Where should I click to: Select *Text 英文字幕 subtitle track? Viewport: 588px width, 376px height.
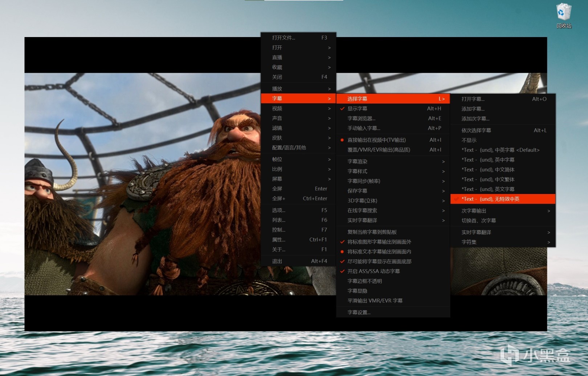coord(503,189)
